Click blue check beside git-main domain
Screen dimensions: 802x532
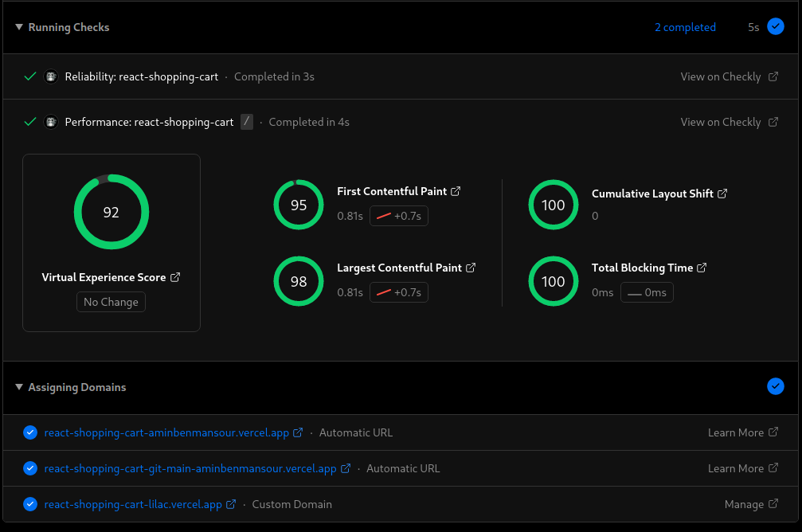30,468
